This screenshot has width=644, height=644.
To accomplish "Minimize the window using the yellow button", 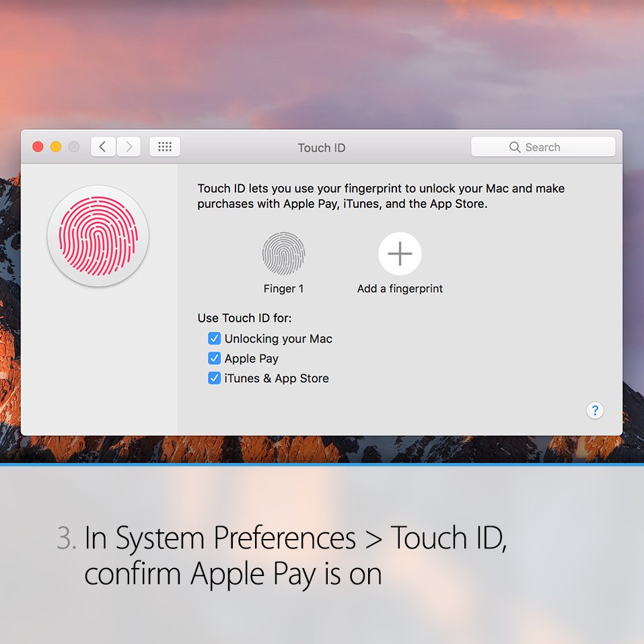I will pos(56,147).
